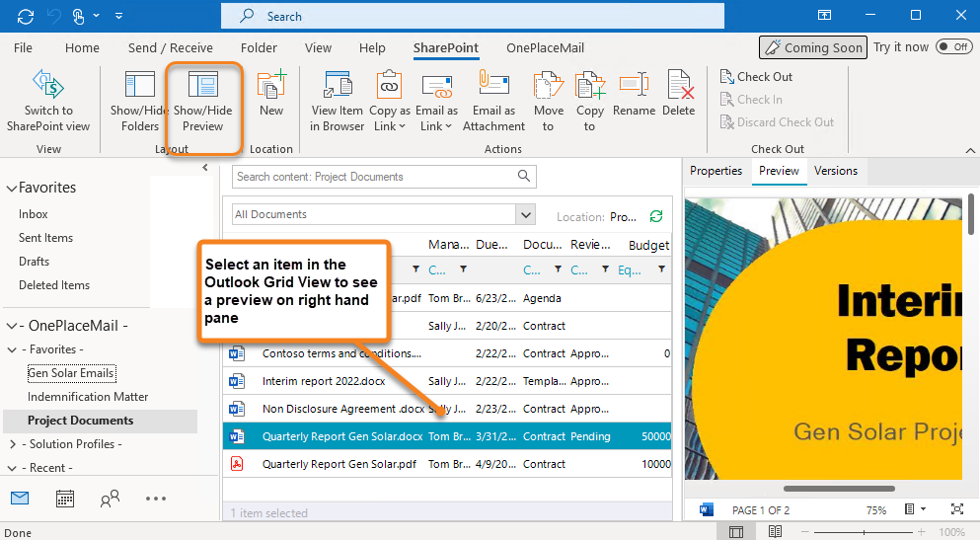Screen dimensions: 980x540
Task: Collapse the Favorites folder group
Action: 11,189
